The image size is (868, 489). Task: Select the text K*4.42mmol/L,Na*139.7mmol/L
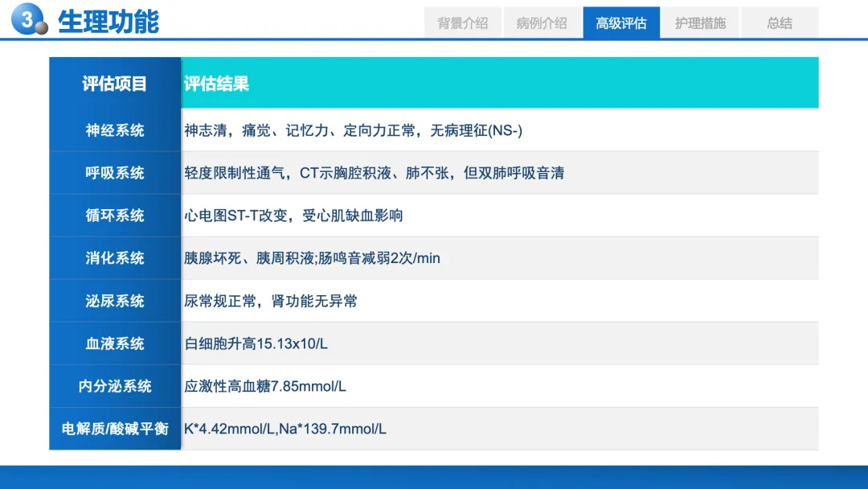click(x=285, y=429)
